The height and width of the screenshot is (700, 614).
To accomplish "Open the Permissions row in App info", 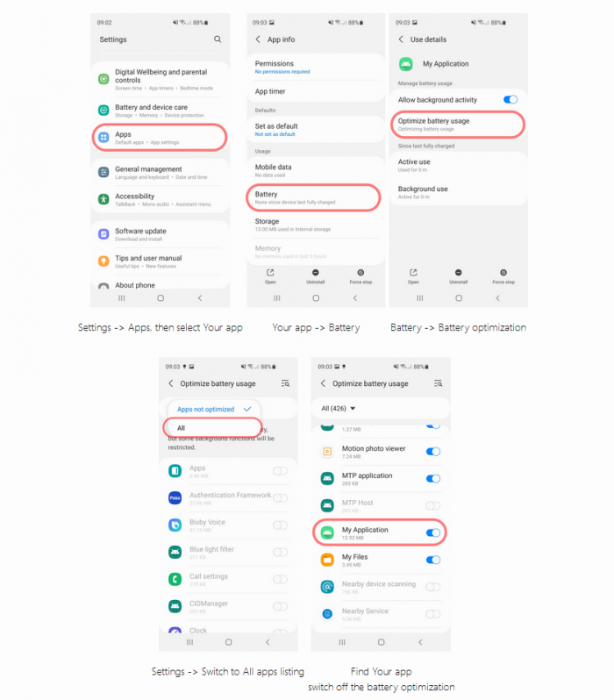I will [315, 67].
